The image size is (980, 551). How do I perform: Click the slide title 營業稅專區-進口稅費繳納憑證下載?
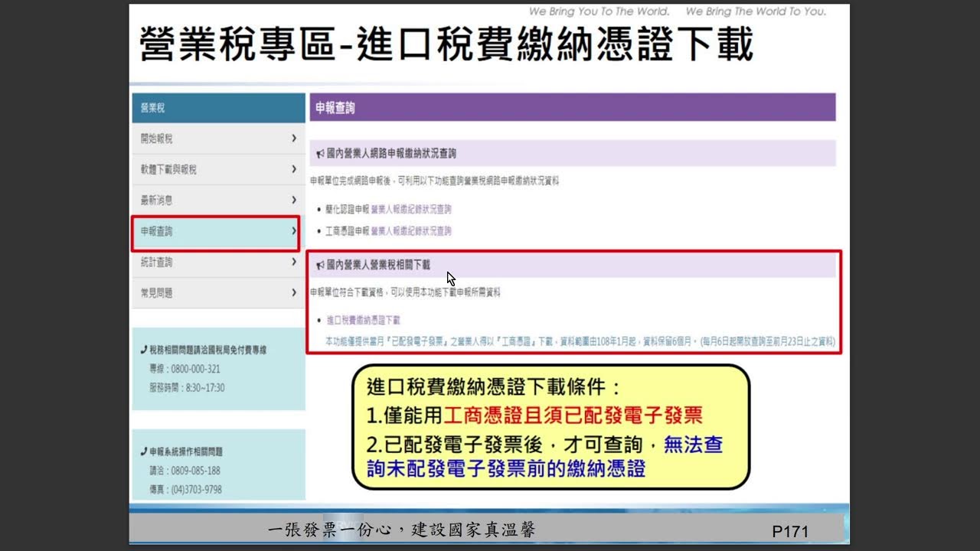click(x=446, y=44)
